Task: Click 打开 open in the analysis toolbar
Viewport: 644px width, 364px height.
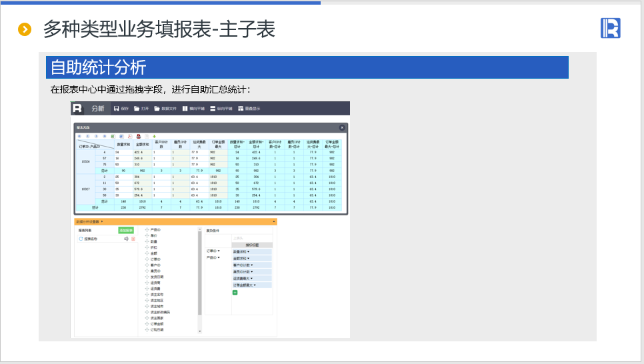Action: pyautogui.click(x=141, y=108)
